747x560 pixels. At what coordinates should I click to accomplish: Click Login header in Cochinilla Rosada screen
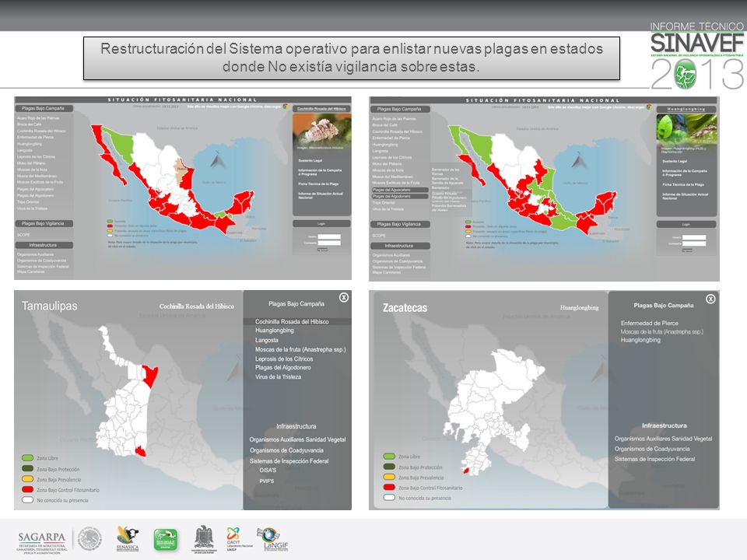321,223
